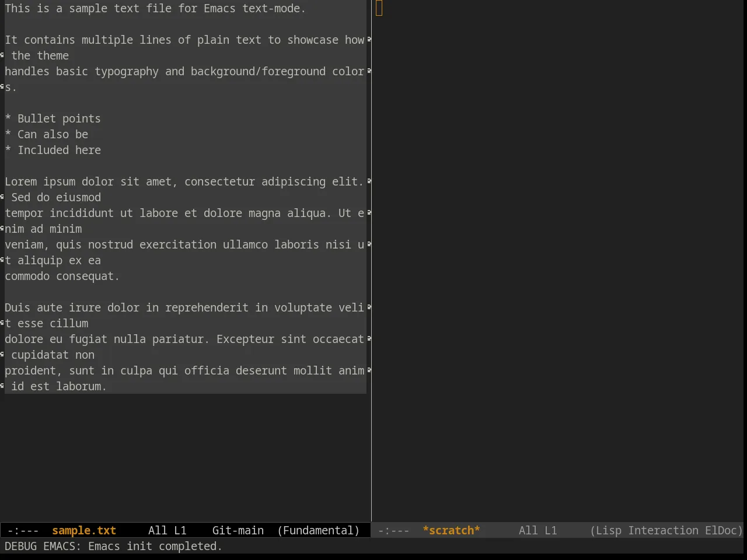Click line starting 'It contains multiple lines'
This screenshot has width=747, height=560.
click(x=184, y=40)
